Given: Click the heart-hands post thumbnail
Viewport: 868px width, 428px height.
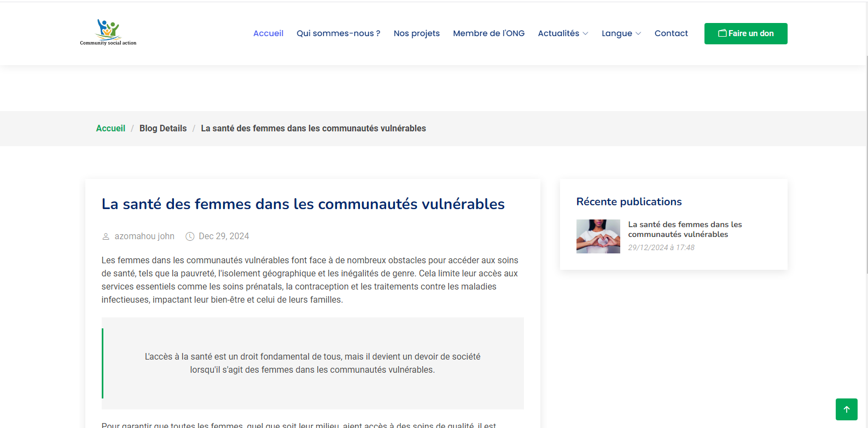Looking at the screenshot, I should 598,236.
